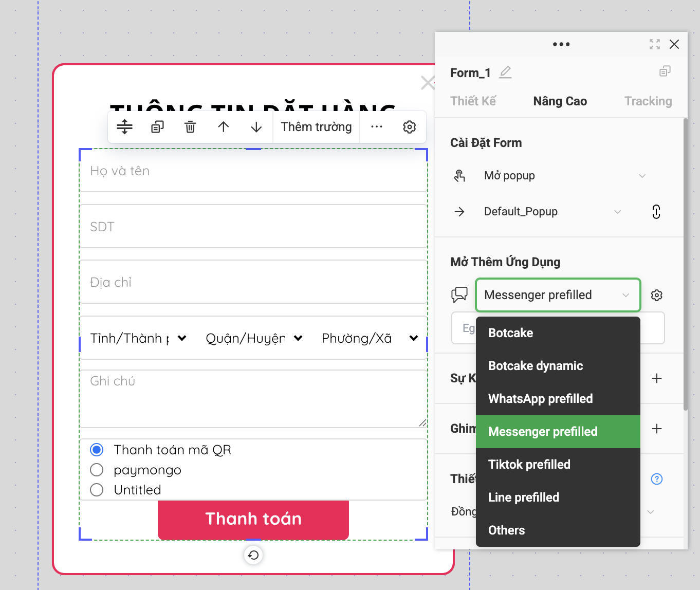Open the Mở popup dropdown
Image resolution: width=700 pixels, height=590 pixels.
tap(564, 176)
